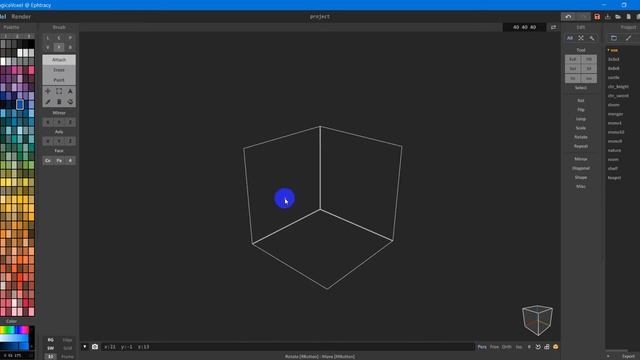Click the 40 40 40 model size field
Image resolution: width=640 pixels, height=360 pixels.
click(524, 27)
